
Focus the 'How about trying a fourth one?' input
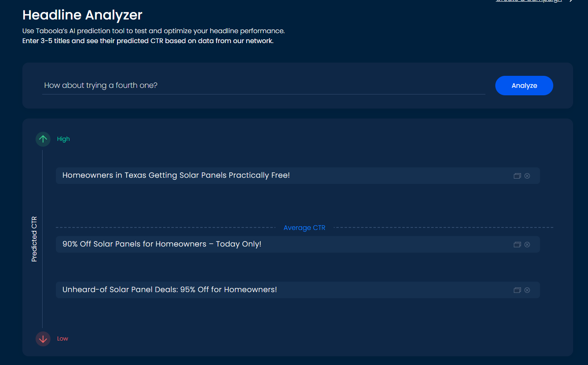[x=264, y=85]
